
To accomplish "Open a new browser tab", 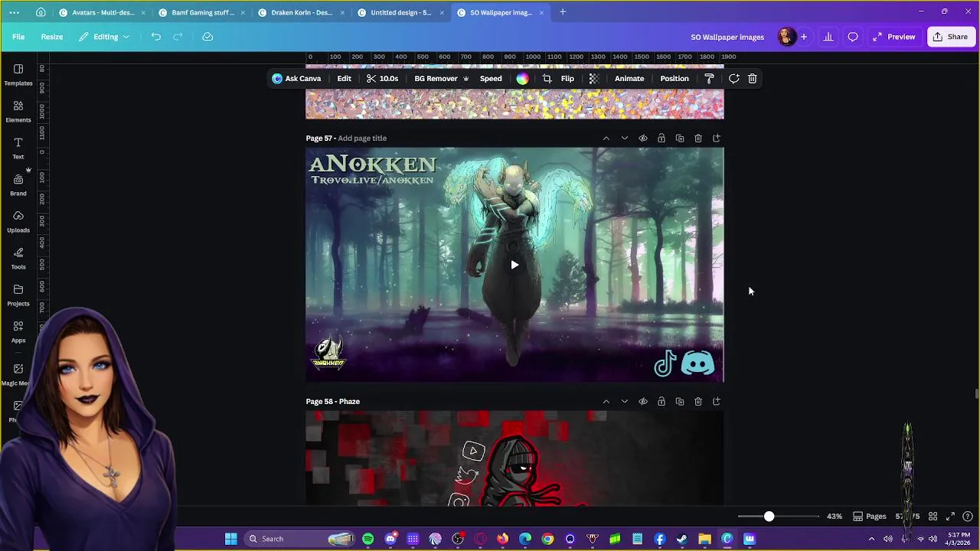I will [x=563, y=12].
